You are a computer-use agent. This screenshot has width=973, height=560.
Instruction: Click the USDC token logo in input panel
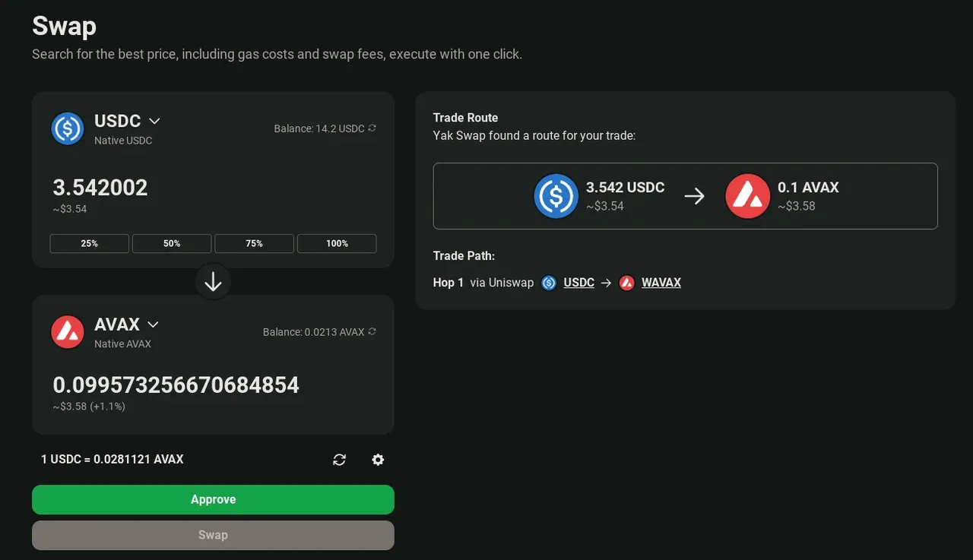[x=68, y=128]
